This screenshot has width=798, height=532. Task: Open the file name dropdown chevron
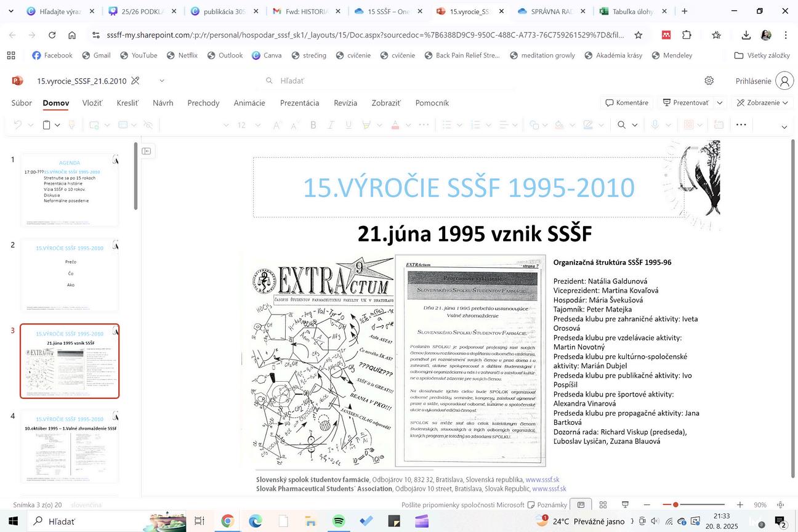tap(162, 81)
